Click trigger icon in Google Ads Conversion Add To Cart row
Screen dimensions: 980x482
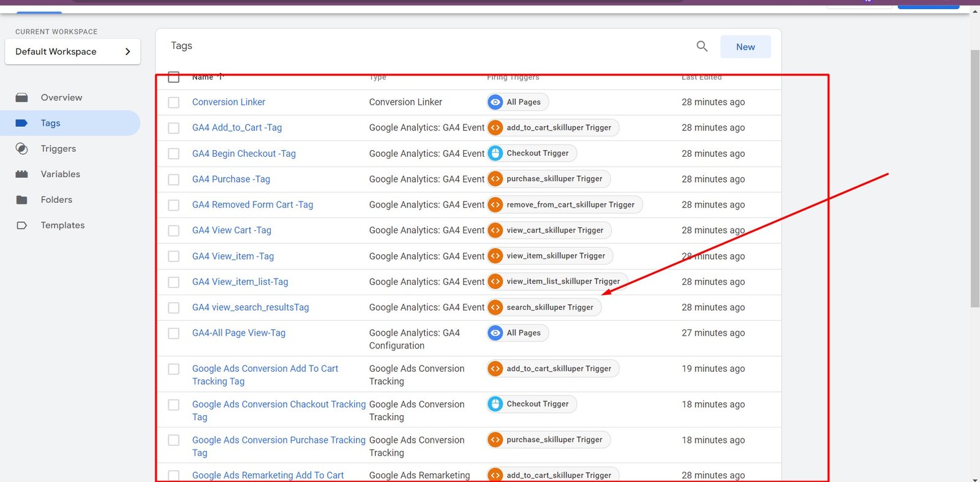496,369
